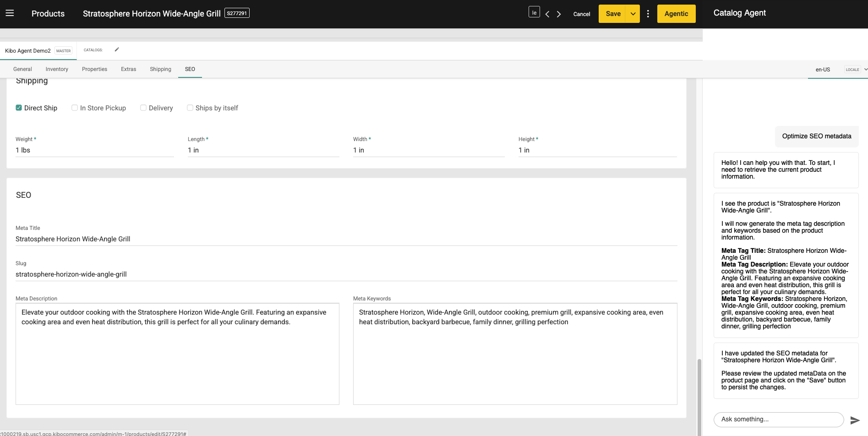Launch the Agentic assistant button

[676, 14]
